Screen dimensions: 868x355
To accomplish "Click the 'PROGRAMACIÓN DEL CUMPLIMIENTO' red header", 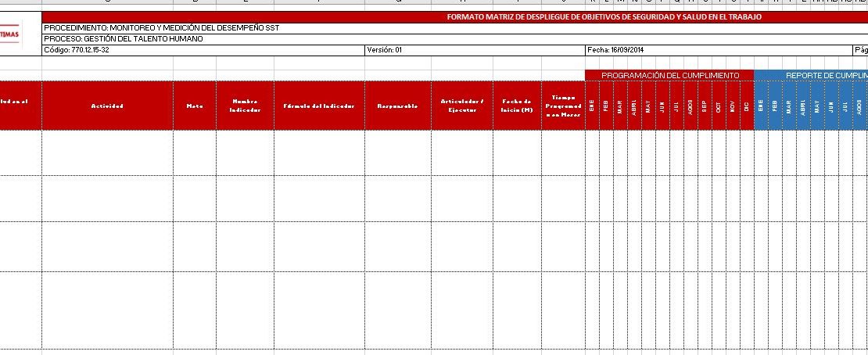I will [670, 75].
